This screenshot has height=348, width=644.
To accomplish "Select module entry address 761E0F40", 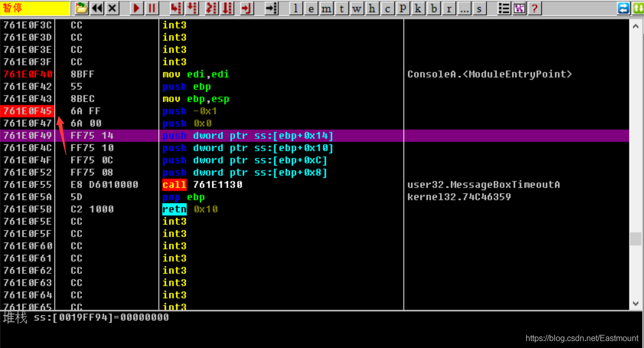I will 28,74.
